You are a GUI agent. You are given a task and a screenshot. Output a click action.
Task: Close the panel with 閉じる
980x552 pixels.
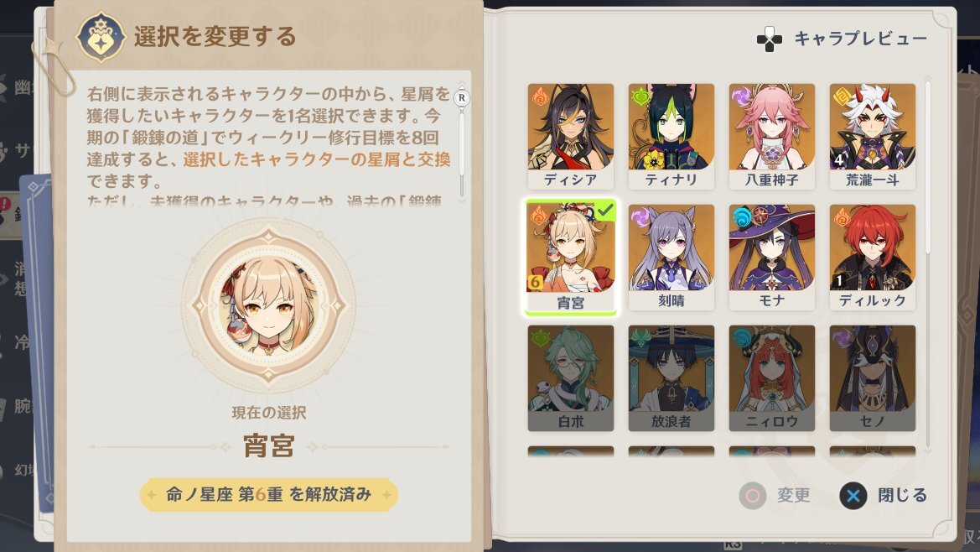pos(883,496)
